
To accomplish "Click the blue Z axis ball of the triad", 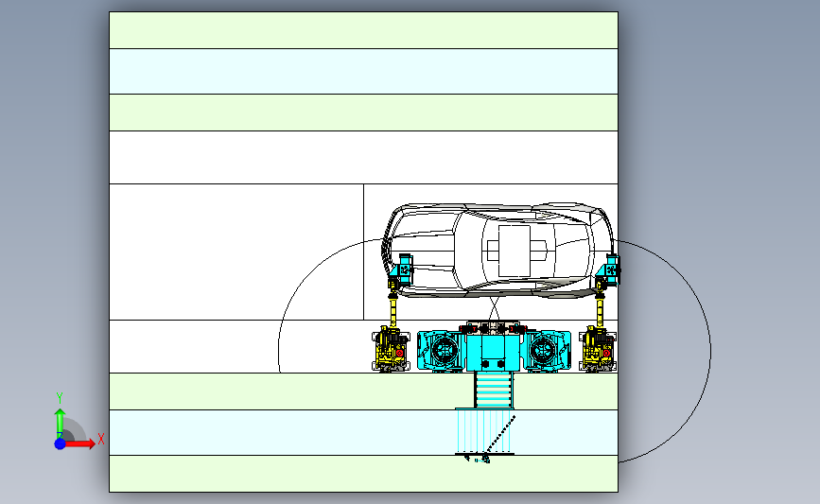I will click(x=61, y=443).
